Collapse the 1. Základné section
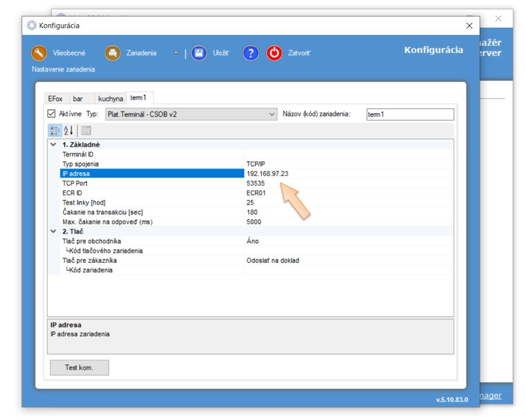This screenshot has height=420, width=526. coord(54,145)
